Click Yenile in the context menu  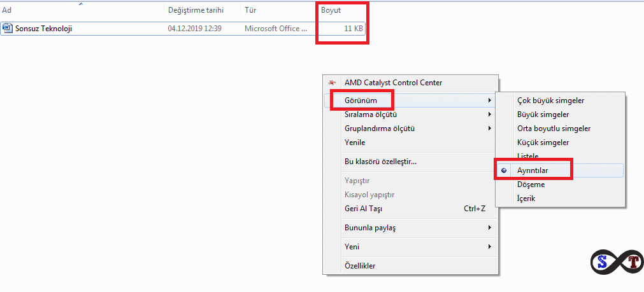coord(355,143)
